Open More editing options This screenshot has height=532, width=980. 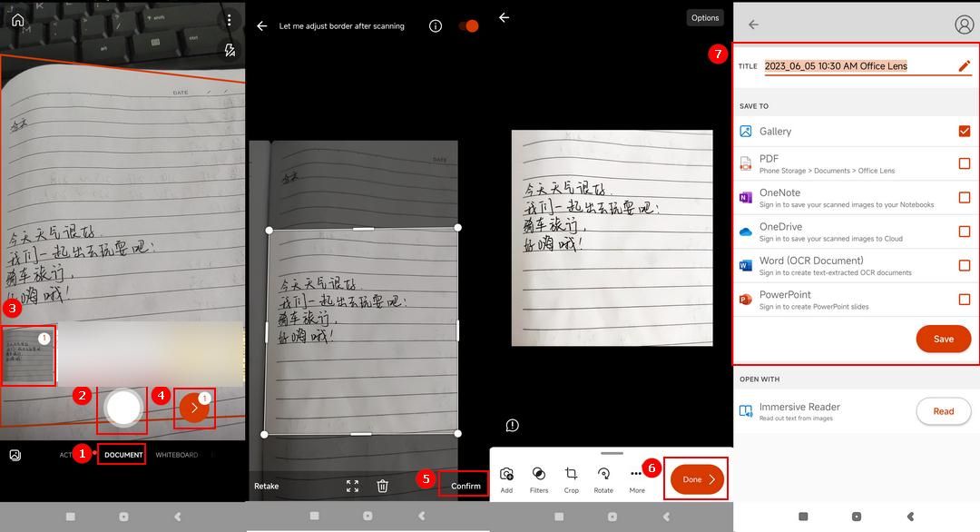636,473
